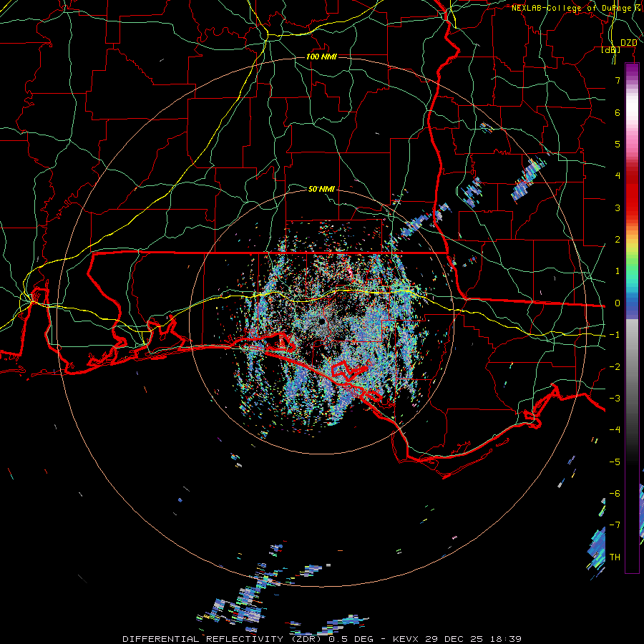Click the 5 value on the dB scale

618,144
